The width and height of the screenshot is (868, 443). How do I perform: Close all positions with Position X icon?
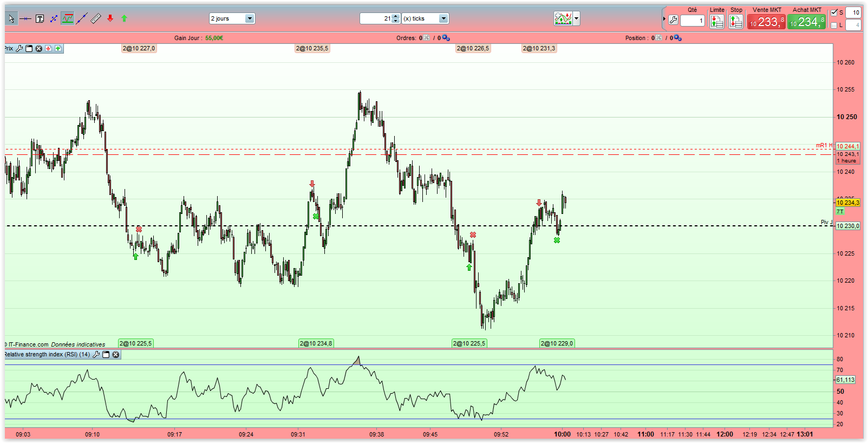(658, 38)
